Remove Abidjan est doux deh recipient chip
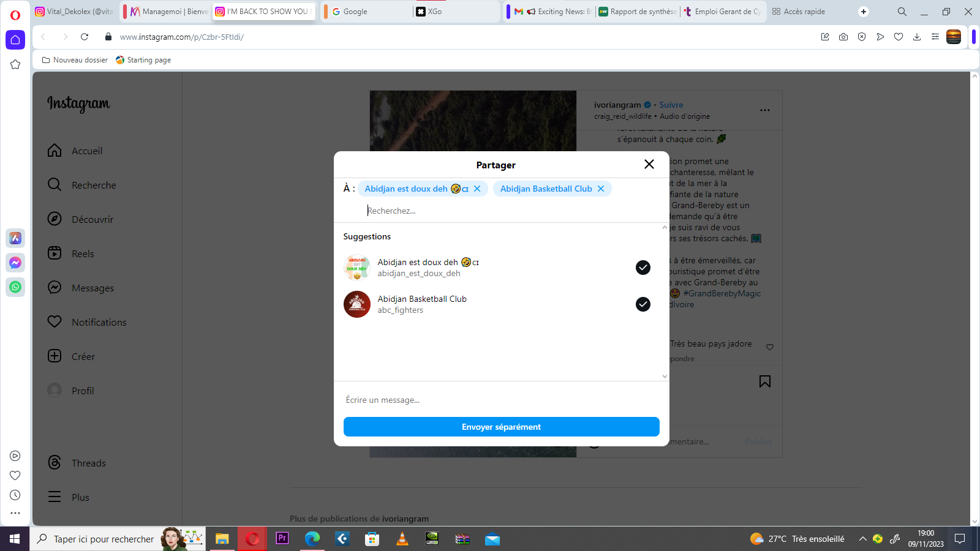 point(477,189)
